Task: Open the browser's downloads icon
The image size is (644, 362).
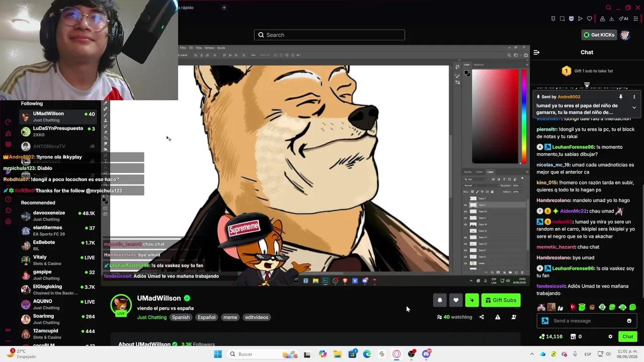Action: tap(611, 19)
